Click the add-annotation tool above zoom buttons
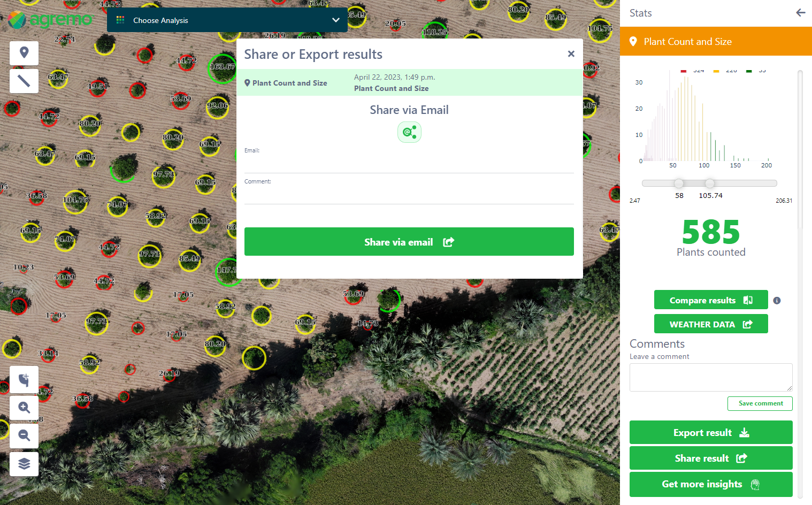The width and height of the screenshot is (812, 505). coord(24,380)
